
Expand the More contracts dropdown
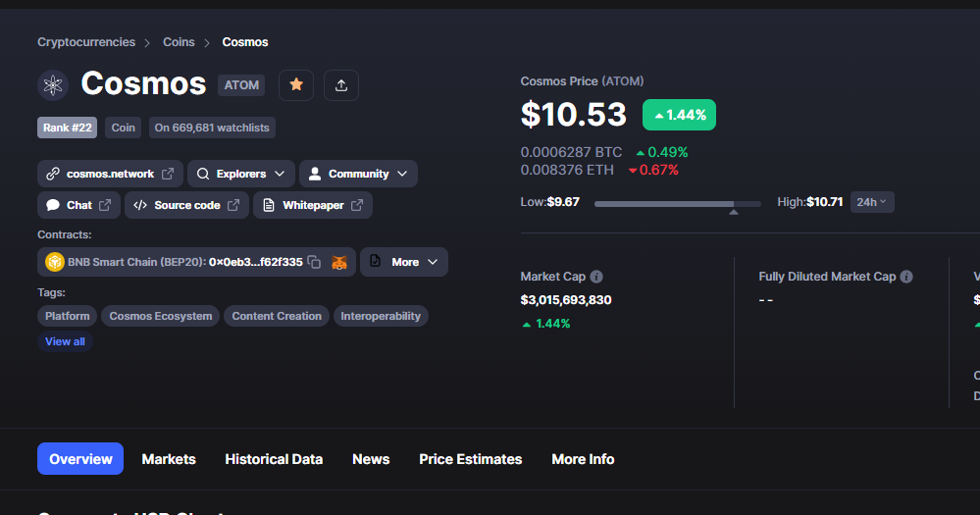pos(404,262)
